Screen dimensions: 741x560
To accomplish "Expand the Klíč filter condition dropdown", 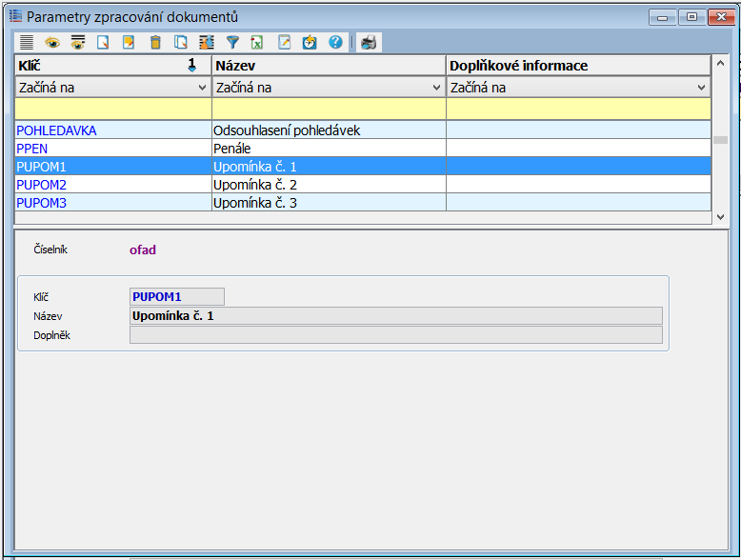I will point(202,88).
